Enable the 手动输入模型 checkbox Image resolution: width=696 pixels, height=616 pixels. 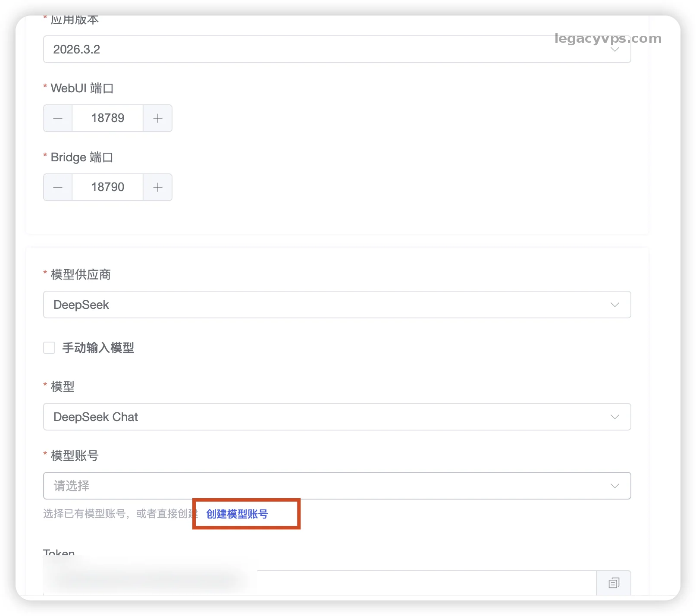click(49, 348)
